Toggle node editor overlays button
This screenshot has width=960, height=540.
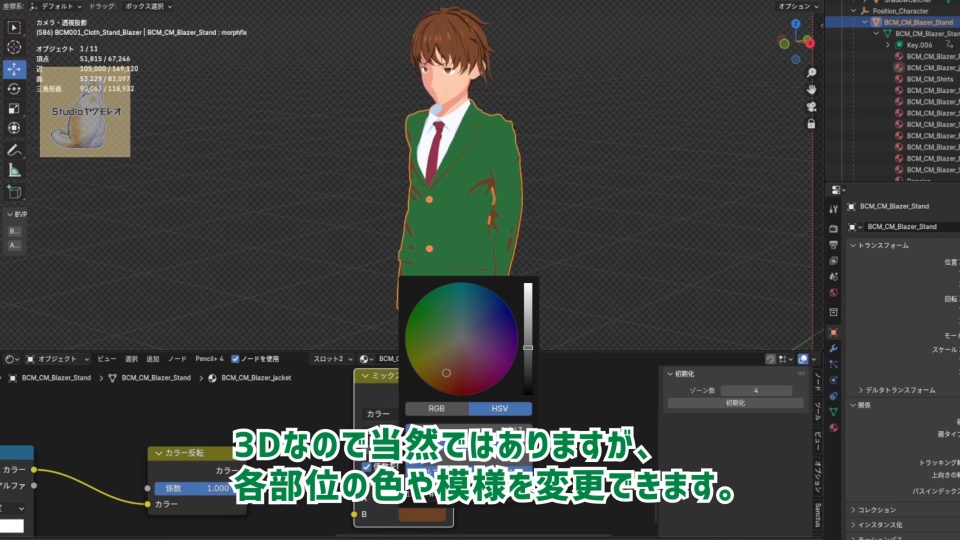pos(803,359)
